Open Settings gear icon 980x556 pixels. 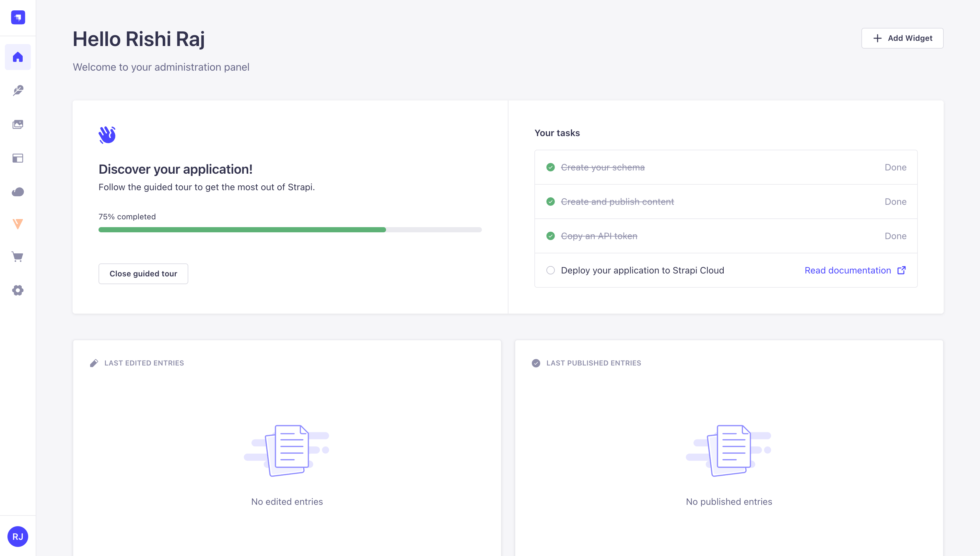point(18,290)
